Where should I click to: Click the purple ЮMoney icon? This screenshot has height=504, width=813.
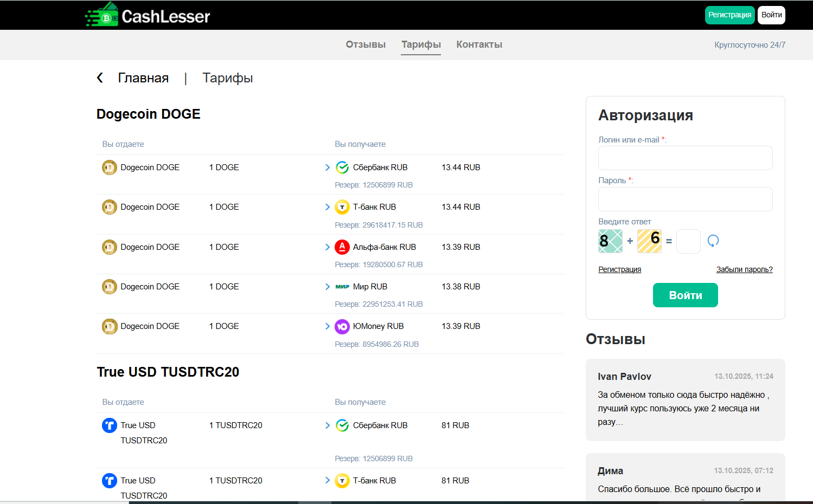pyautogui.click(x=342, y=326)
